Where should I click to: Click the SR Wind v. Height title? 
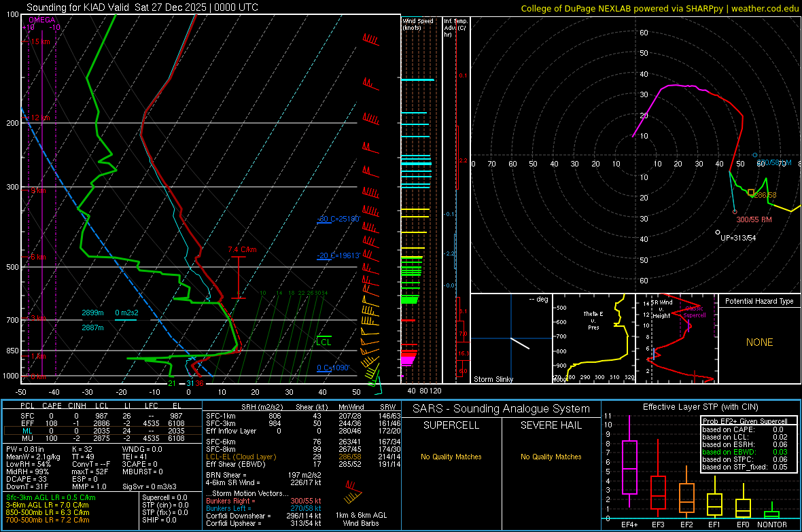tap(661, 309)
